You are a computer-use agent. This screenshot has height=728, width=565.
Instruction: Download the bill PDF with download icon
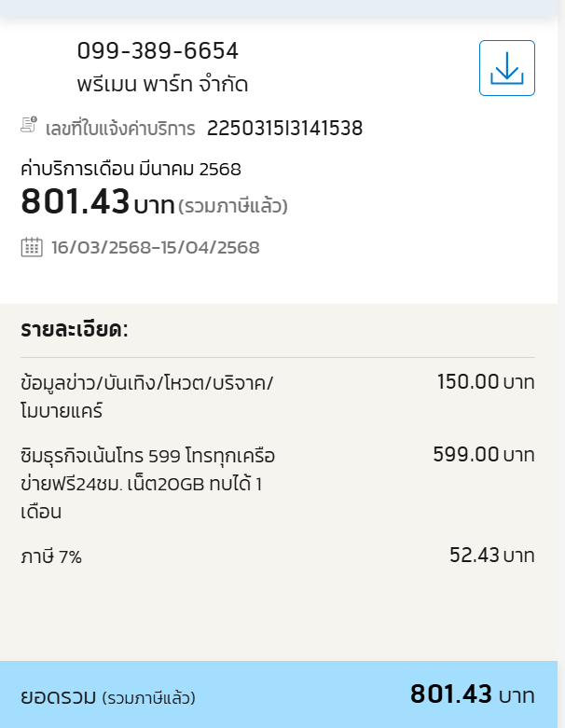pyautogui.click(x=507, y=68)
